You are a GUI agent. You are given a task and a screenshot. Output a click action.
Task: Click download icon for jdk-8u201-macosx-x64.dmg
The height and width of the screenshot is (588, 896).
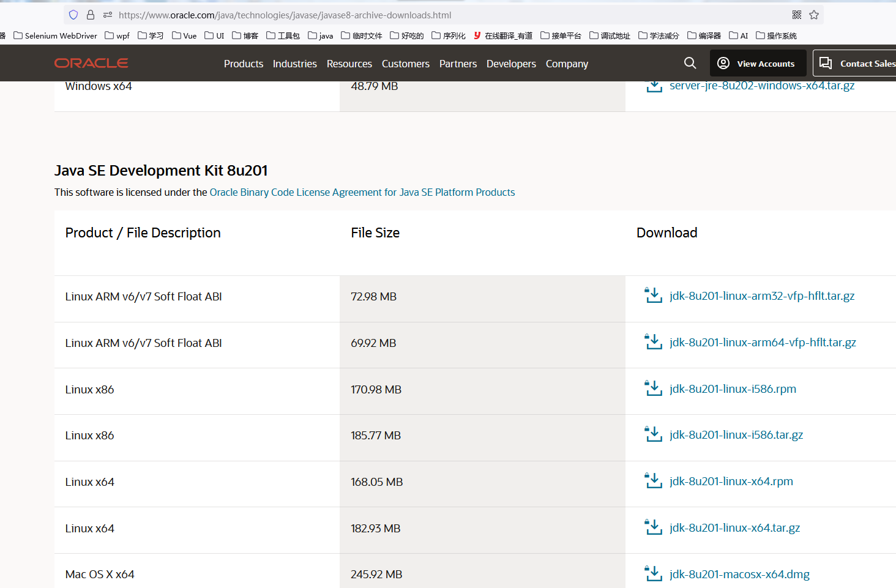click(654, 574)
